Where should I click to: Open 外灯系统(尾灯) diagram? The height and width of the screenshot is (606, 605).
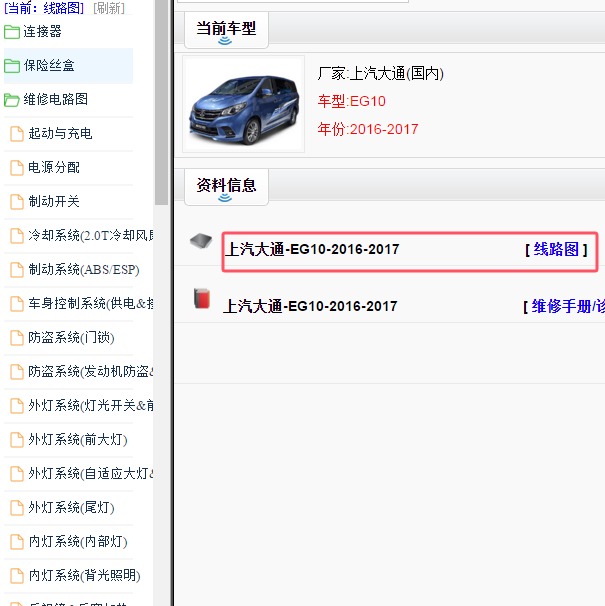point(72,507)
